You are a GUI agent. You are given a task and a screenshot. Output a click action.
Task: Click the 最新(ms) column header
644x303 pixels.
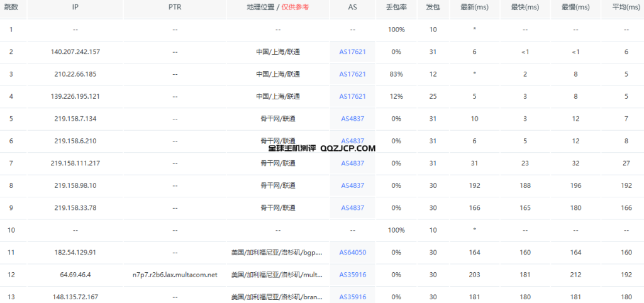coord(474,8)
